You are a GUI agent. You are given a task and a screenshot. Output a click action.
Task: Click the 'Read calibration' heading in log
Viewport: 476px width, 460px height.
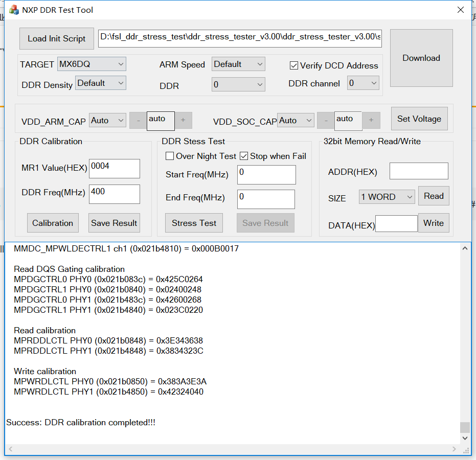coord(44,331)
